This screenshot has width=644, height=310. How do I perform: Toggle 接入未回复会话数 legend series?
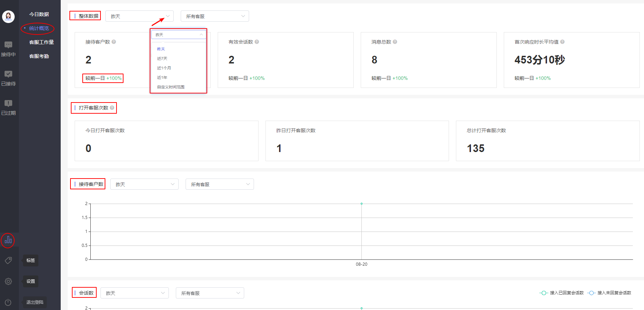[x=609, y=293]
